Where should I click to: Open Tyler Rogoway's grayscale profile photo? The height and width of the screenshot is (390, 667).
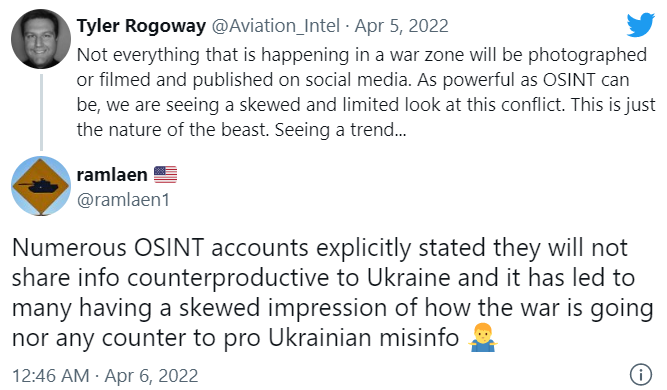(41, 39)
